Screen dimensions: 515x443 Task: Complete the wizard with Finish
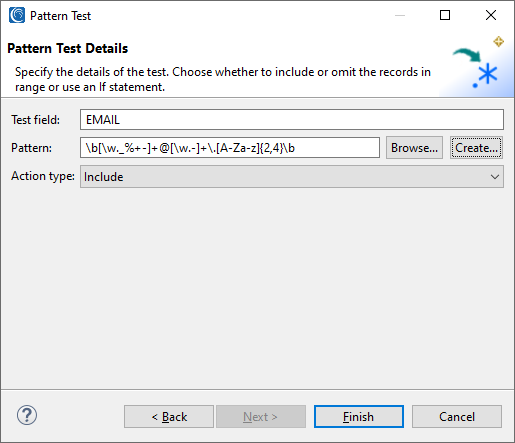click(x=359, y=417)
